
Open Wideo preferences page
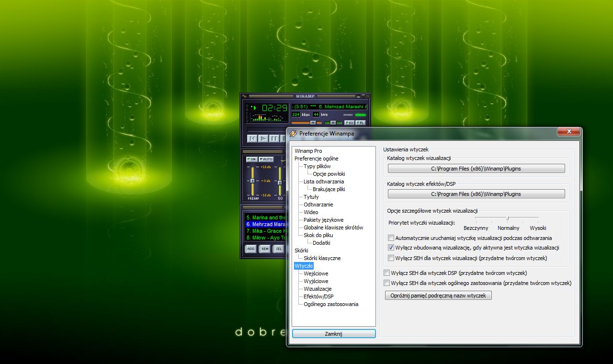311,212
